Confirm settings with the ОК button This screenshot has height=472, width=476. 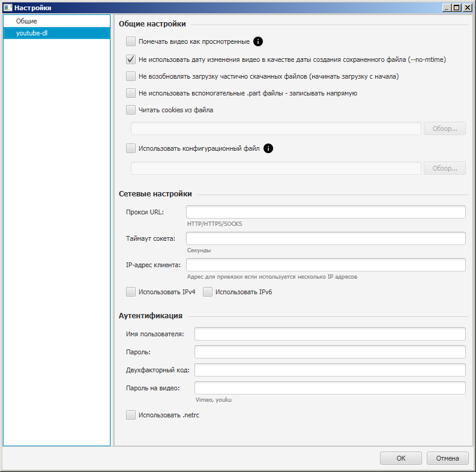[x=401, y=458]
